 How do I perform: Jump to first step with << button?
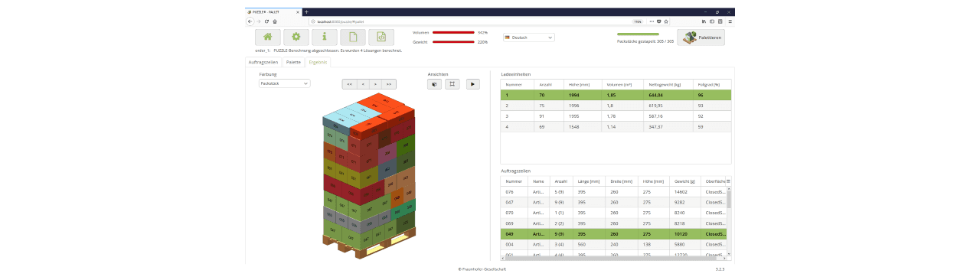[x=349, y=84]
